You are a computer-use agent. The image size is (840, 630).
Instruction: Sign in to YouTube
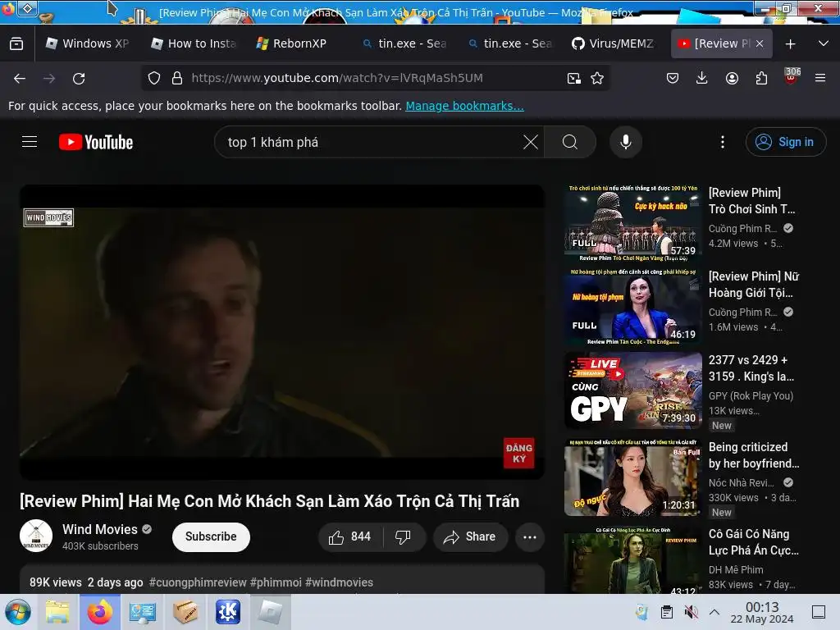785,142
